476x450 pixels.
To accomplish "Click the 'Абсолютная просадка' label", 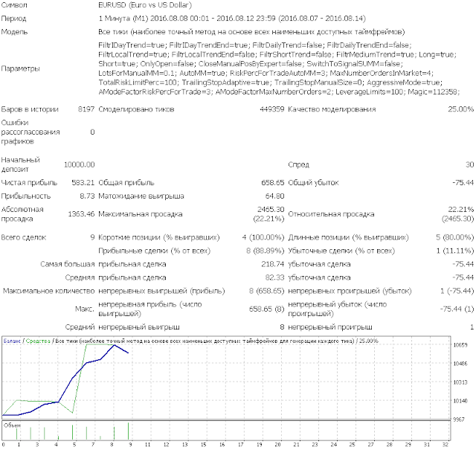I will click(22, 214).
